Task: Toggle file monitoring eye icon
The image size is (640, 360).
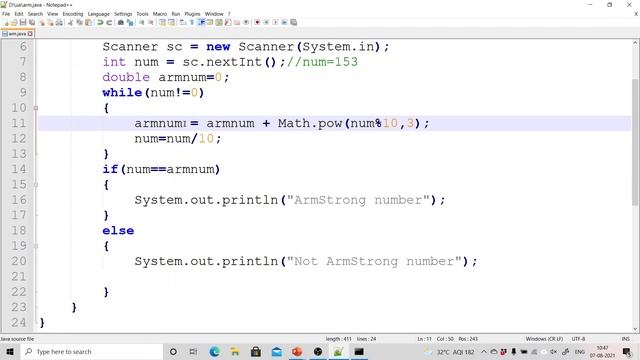Action: 246,22
